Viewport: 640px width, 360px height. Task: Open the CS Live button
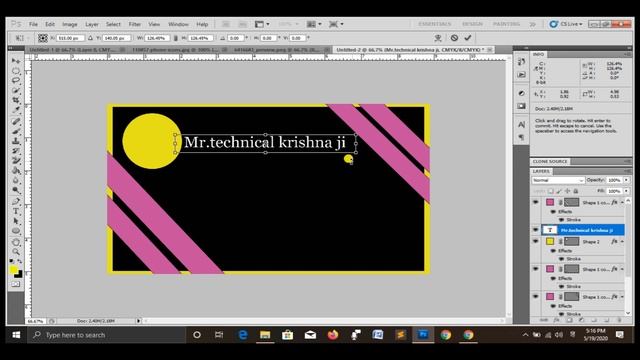tap(566, 24)
